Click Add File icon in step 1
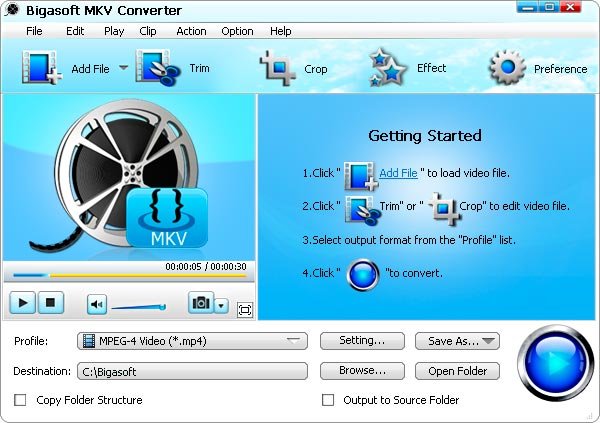This screenshot has height=423, width=600. [x=360, y=175]
